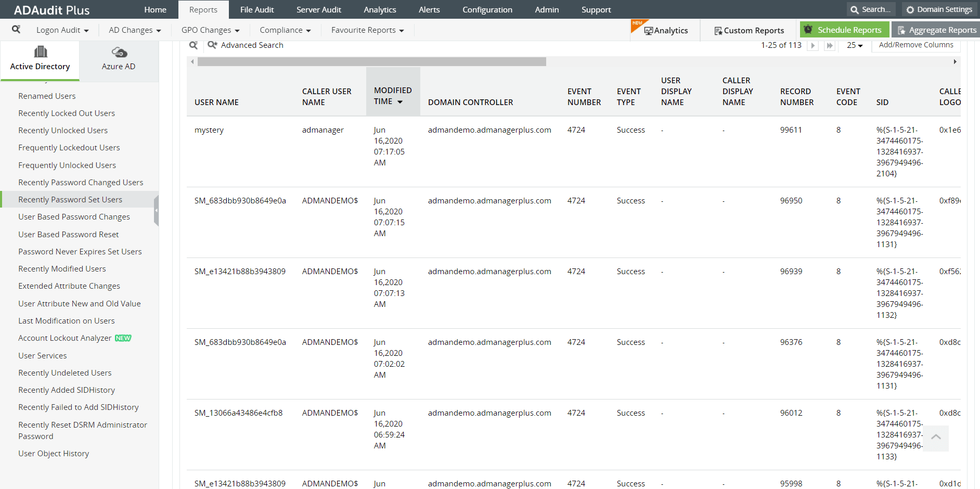Open the User Based Password Reset report
Screen dimensions: 980x489
pyautogui.click(x=69, y=234)
